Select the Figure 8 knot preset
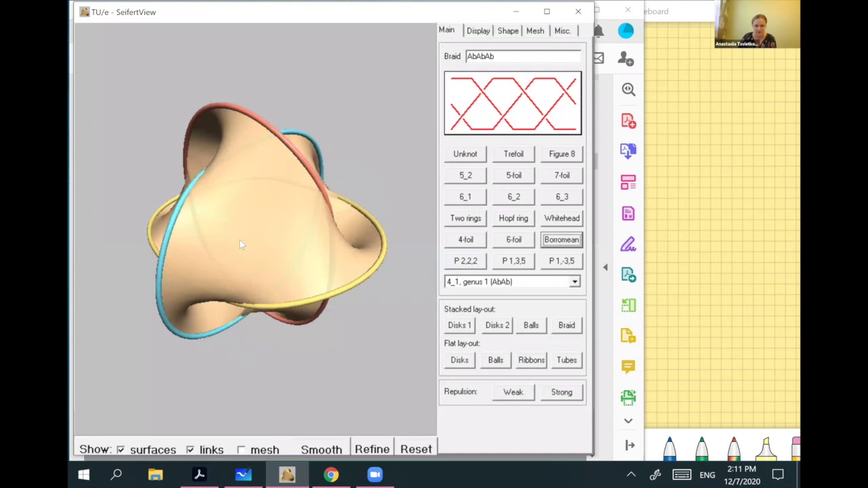The width and height of the screenshot is (868, 488). pos(561,154)
